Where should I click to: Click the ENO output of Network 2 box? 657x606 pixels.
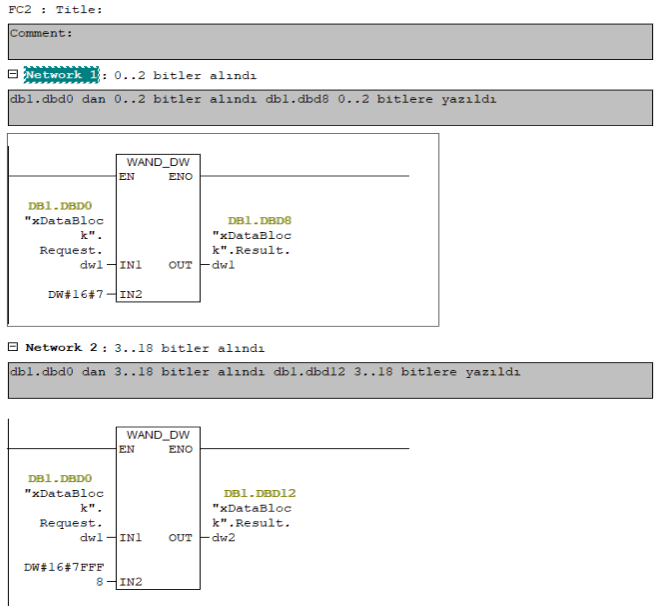[x=181, y=449]
